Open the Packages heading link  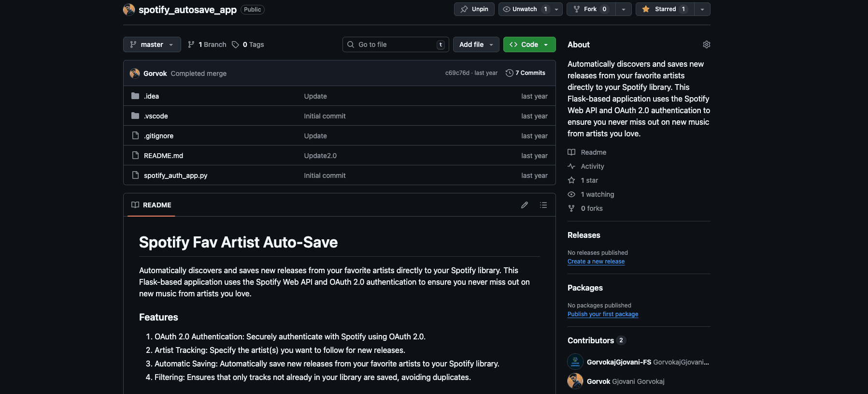click(x=585, y=288)
